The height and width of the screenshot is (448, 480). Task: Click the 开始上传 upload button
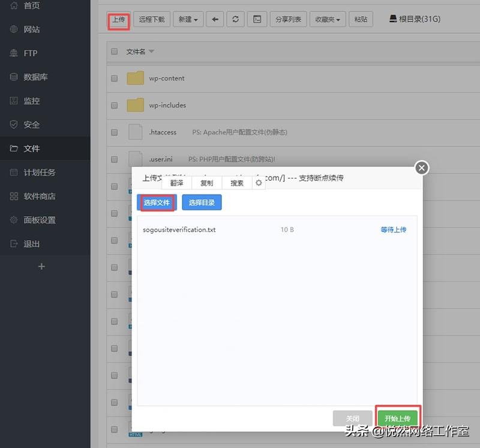coord(398,418)
